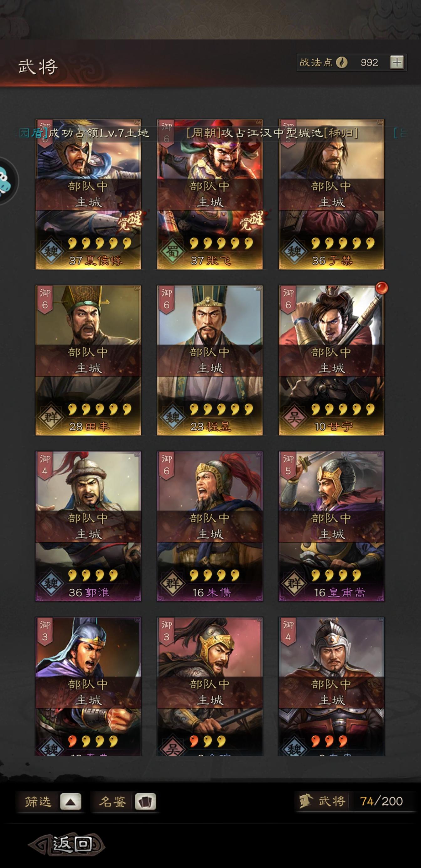421x868 pixels.
Task: Tap the scrolling 周朝 announcement banner
Action: coord(272,133)
